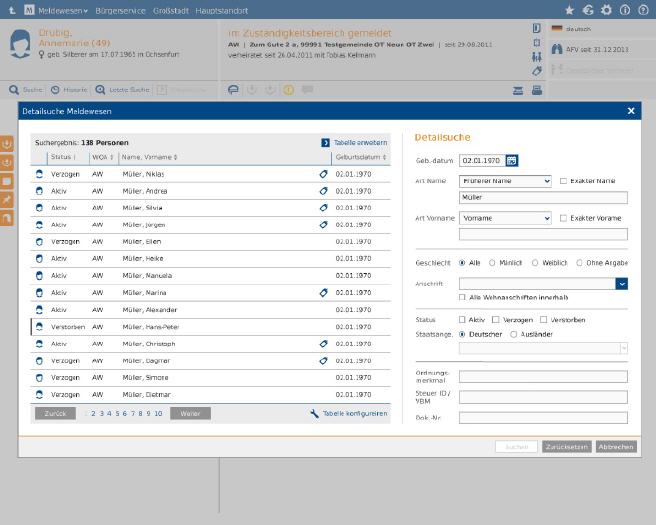The image size is (656, 525).
Task: Click the tag icon for Müller, Niklas
Action: pyautogui.click(x=323, y=174)
